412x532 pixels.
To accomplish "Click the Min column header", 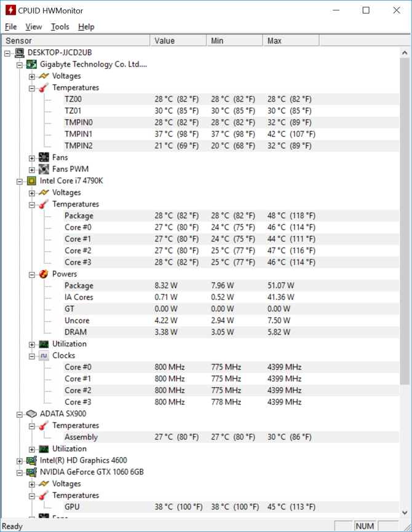I will coord(235,41).
